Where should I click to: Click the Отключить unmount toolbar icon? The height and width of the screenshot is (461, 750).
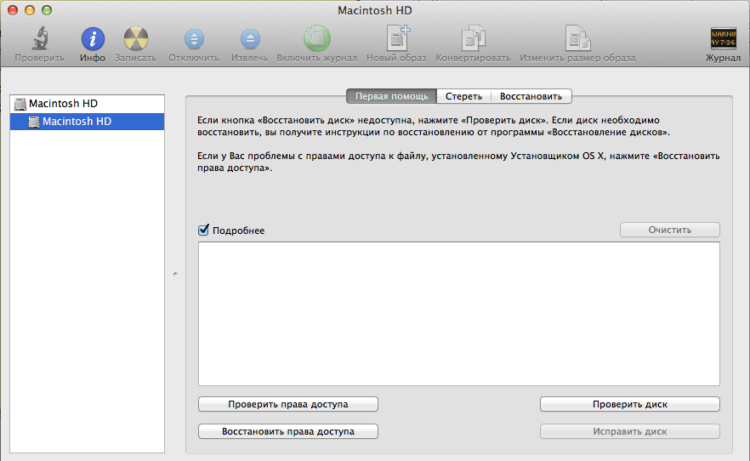194,39
